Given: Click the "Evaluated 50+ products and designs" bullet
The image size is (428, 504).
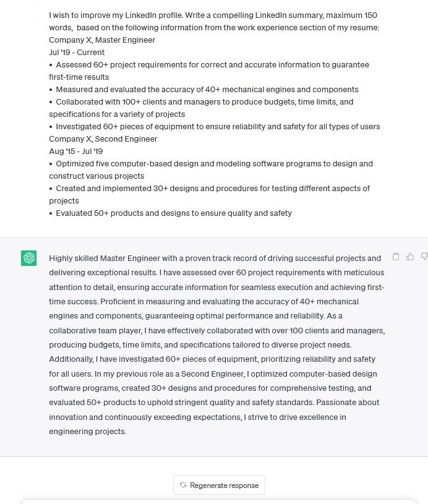Looking at the screenshot, I should pos(174,213).
